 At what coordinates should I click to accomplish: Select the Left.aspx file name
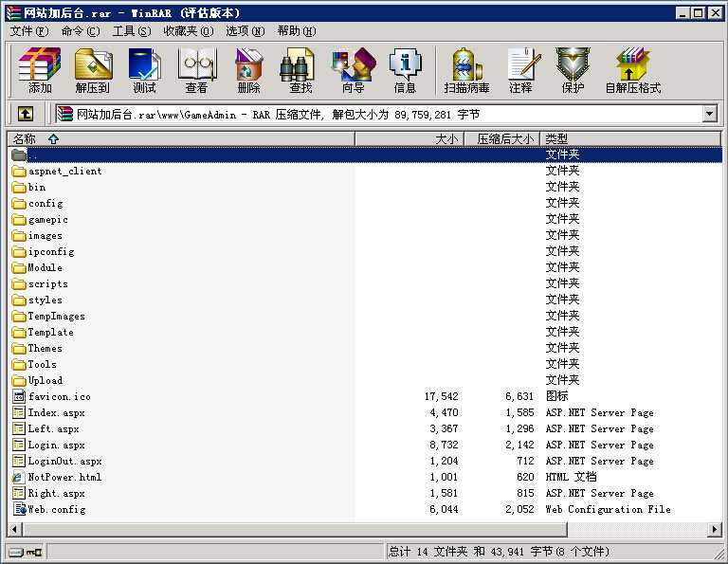click(x=53, y=428)
